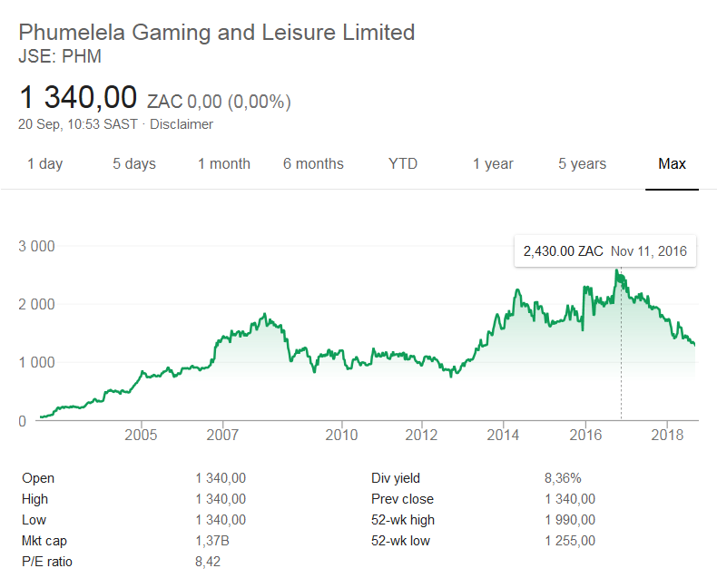The image size is (717, 588).
Task: Click the chart tooltip showing 2,430.00 ZAC
Action: tap(604, 251)
